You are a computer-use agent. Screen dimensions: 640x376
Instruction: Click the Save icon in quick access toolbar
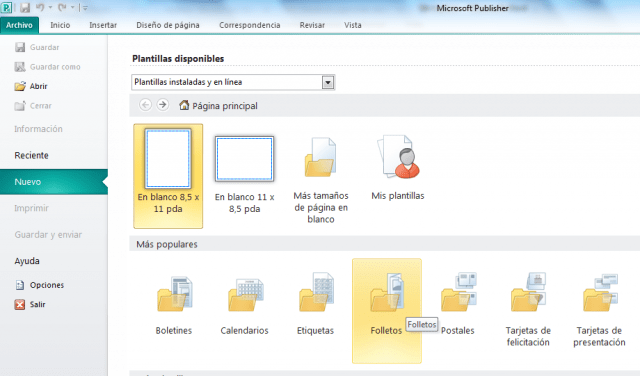point(25,7)
